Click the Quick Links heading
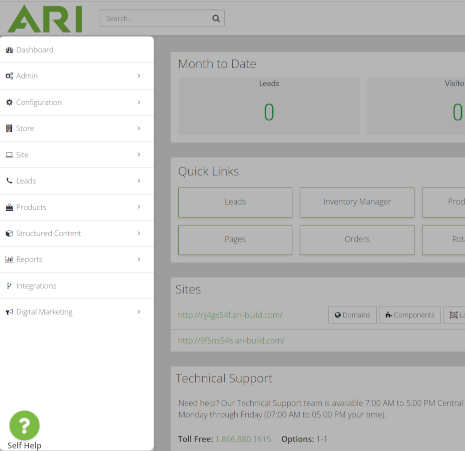This screenshot has height=451, width=465. (208, 171)
